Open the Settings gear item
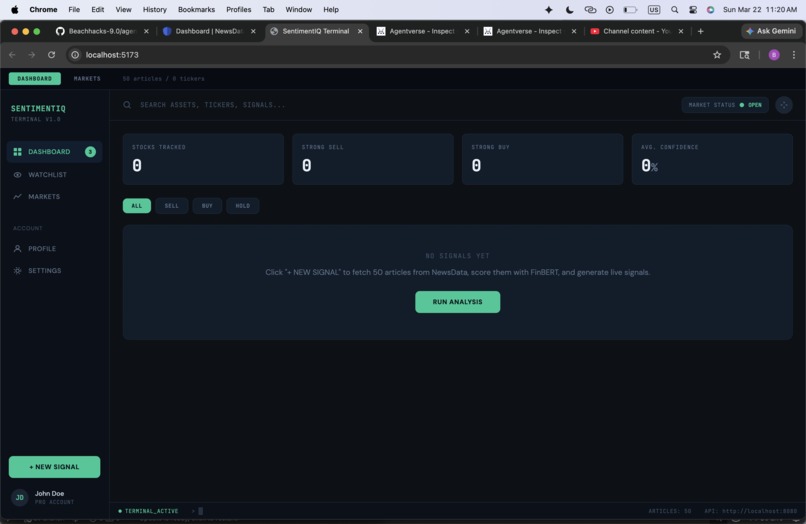This screenshot has width=806, height=524. pos(17,270)
